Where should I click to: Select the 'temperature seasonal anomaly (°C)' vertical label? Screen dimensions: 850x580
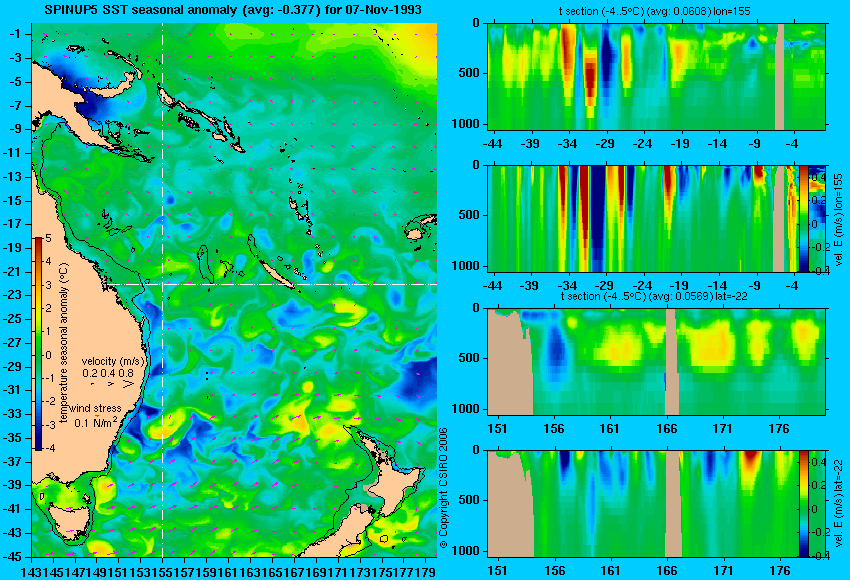click(x=63, y=343)
